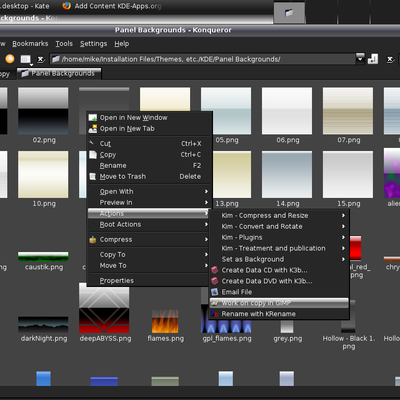Open the 'Open in New Window' entry icon
This screenshot has width=400, height=400.
93,118
